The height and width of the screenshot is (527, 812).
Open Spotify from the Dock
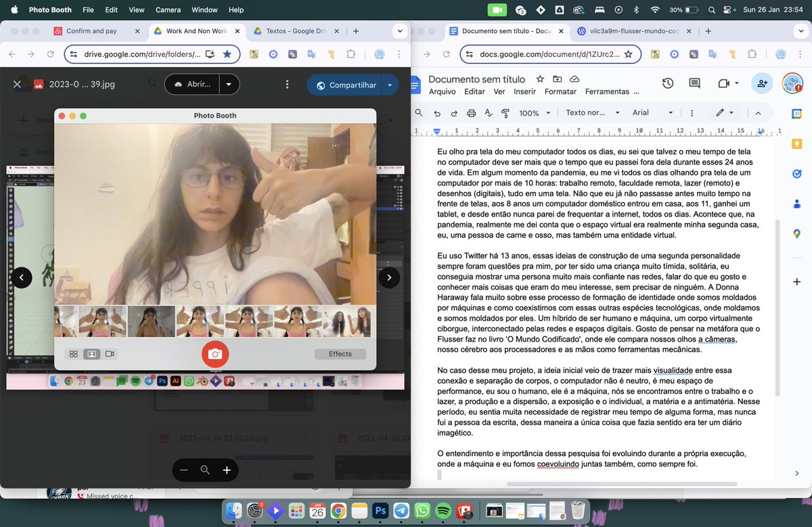click(x=443, y=511)
